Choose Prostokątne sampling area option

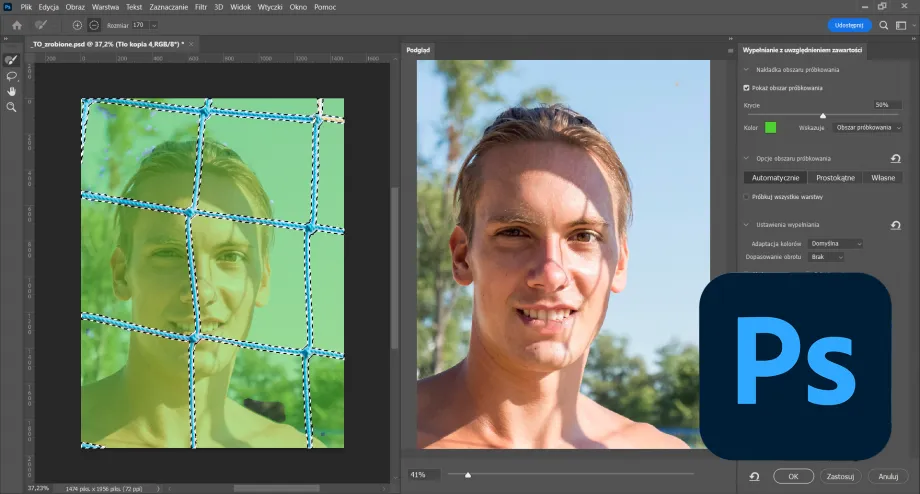pos(834,177)
